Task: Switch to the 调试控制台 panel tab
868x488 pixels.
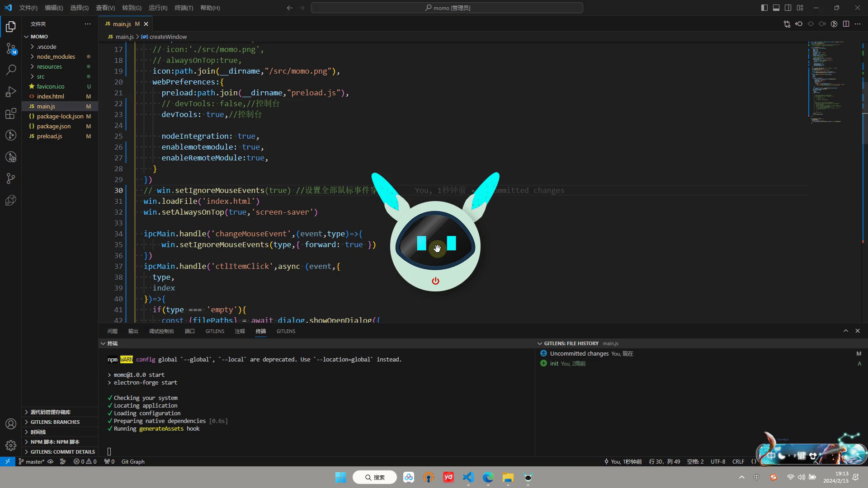Action: pyautogui.click(x=161, y=331)
